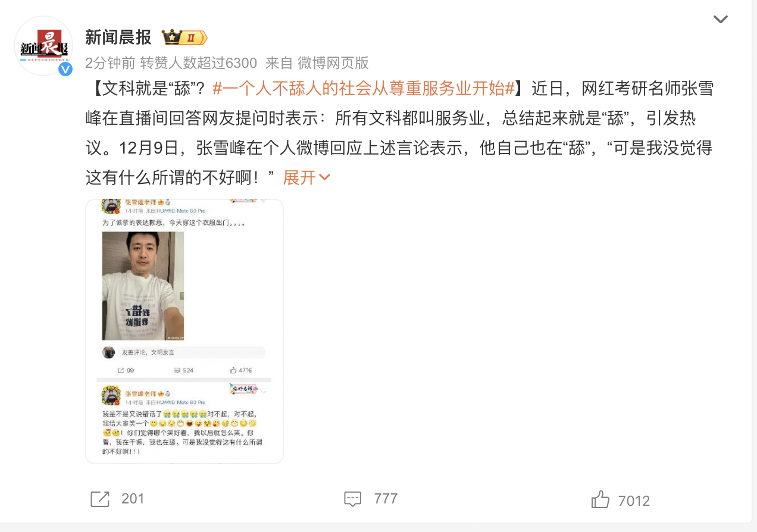This screenshot has height=532, width=757.
Task: Open the 新闻晨报 username link
Action: tap(118, 37)
